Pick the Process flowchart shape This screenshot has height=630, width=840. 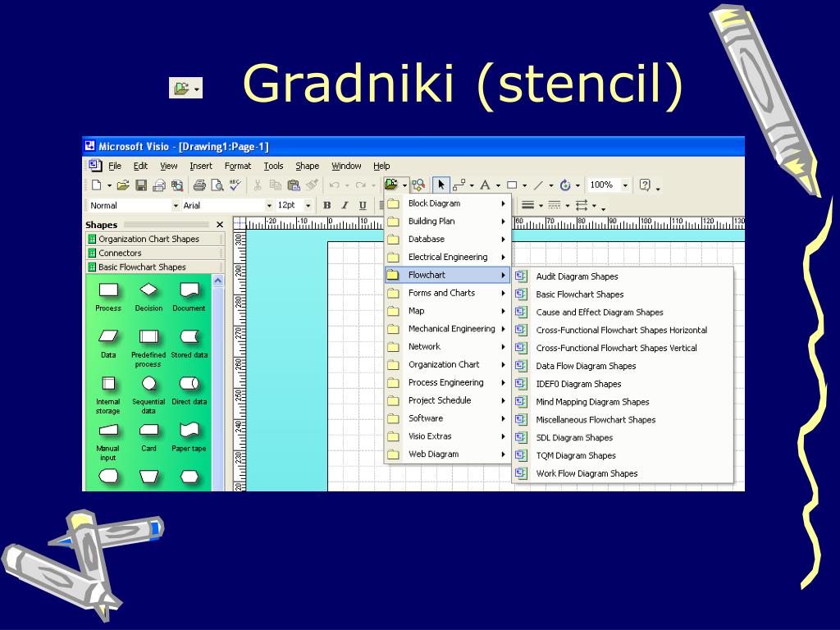(x=108, y=297)
